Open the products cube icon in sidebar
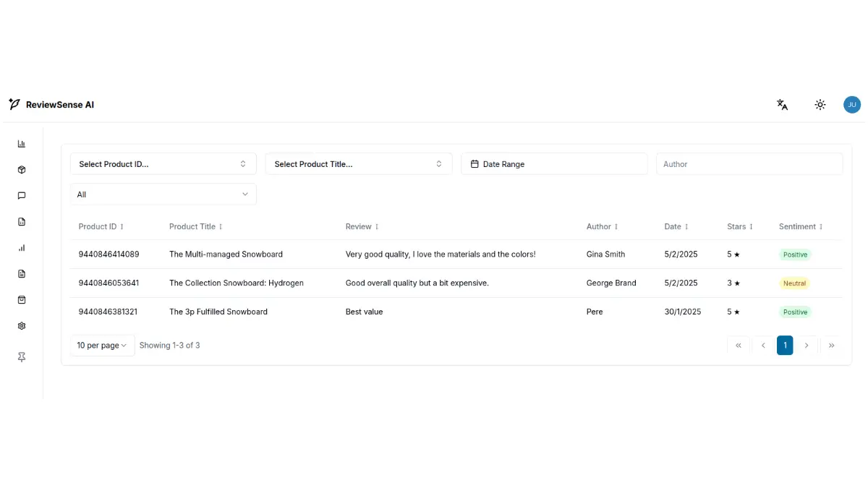The image size is (868, 488). [x=22, y=170]
